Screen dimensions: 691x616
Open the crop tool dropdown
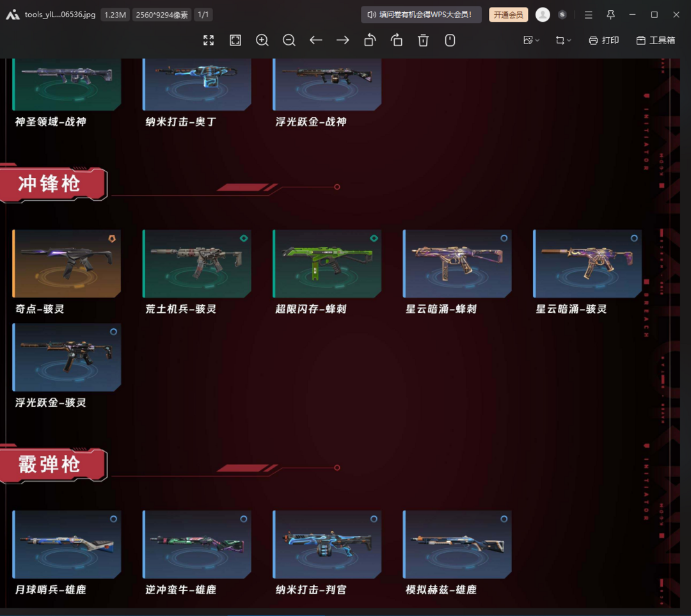pyautogui.click(x=563, y=40)
